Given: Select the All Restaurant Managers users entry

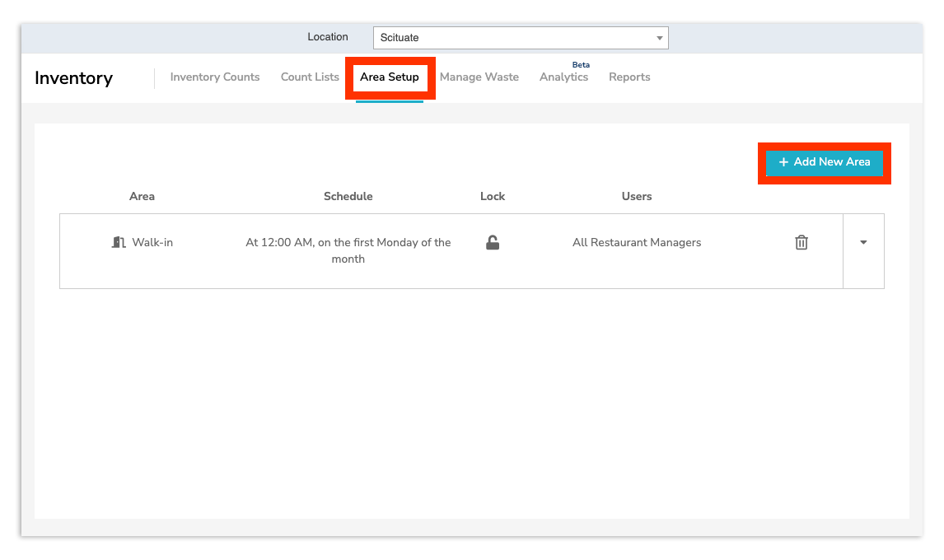Looking at the screenshot, I should [x=637, y=242].
